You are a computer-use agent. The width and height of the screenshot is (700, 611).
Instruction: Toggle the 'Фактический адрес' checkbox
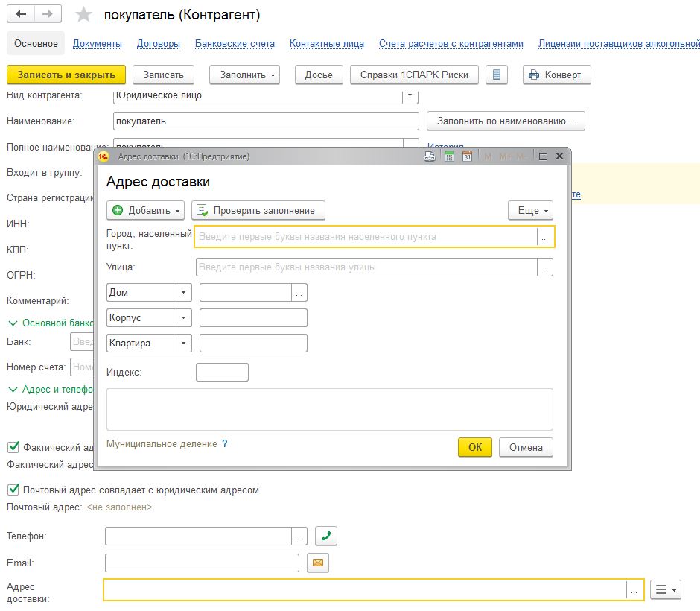tap(13, 447)
